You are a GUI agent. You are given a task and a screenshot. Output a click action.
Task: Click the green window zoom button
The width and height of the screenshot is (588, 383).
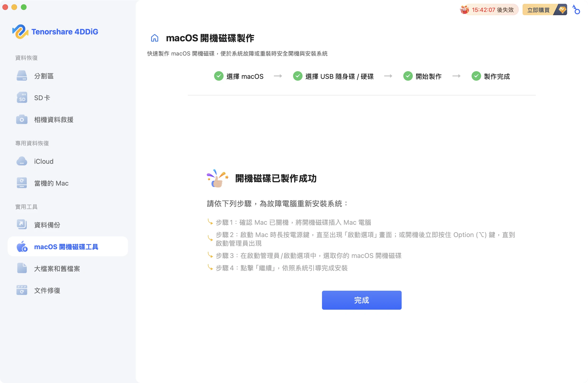pos(23,7)
